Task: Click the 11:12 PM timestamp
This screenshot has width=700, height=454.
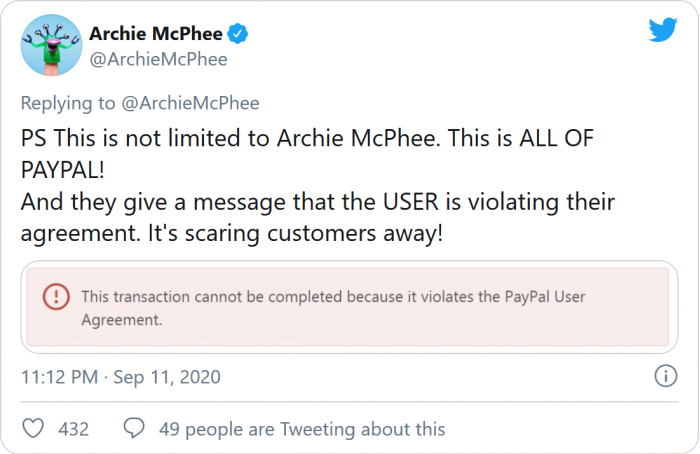Action: point(59,377)
